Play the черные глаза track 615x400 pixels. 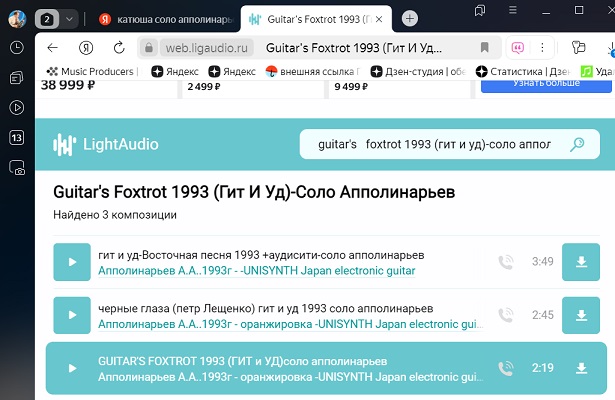(x=72, y=315)
